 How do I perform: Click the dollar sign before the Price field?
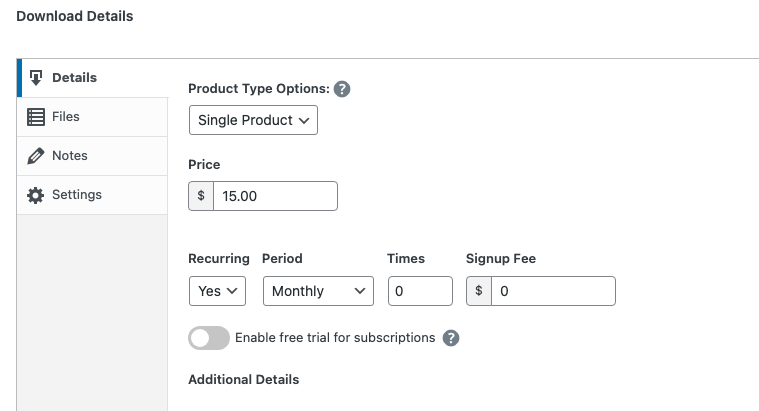(201, 196)
